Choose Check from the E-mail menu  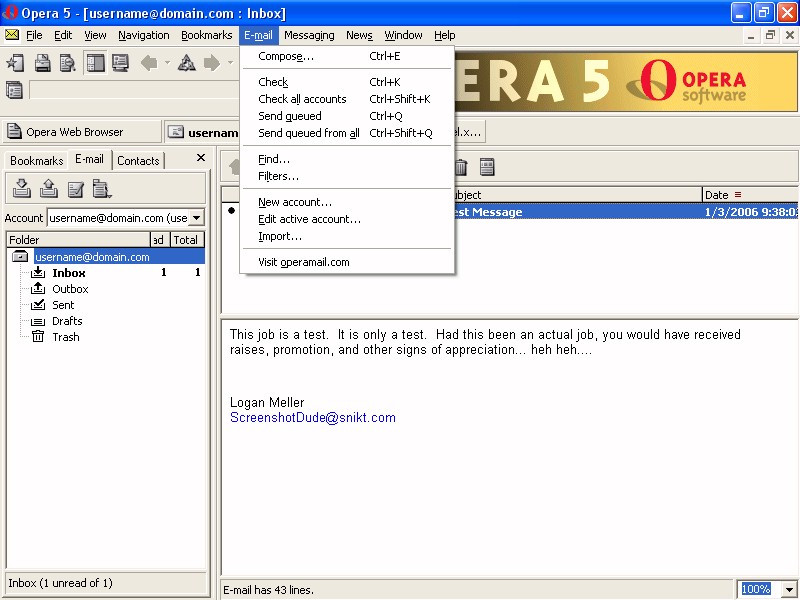(347, 82)
